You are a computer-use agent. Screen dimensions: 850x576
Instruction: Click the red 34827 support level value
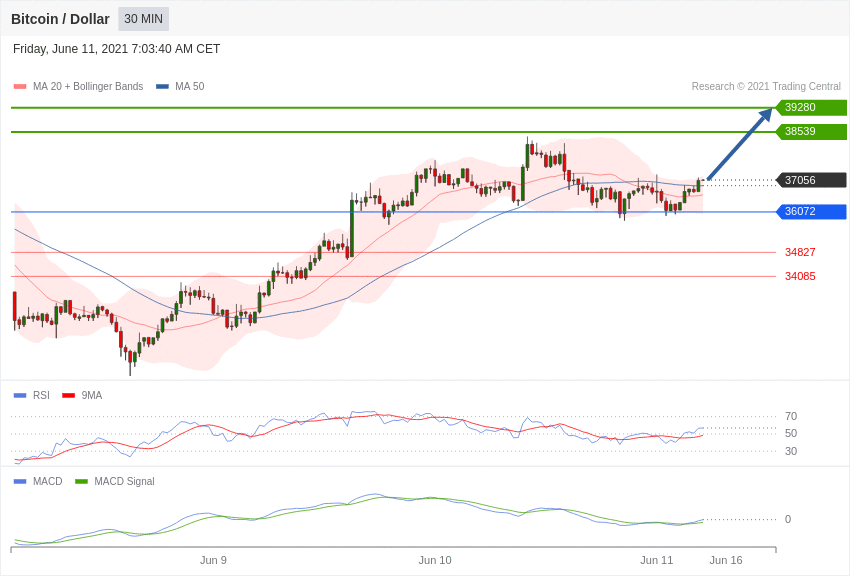[x=800, y=252]
